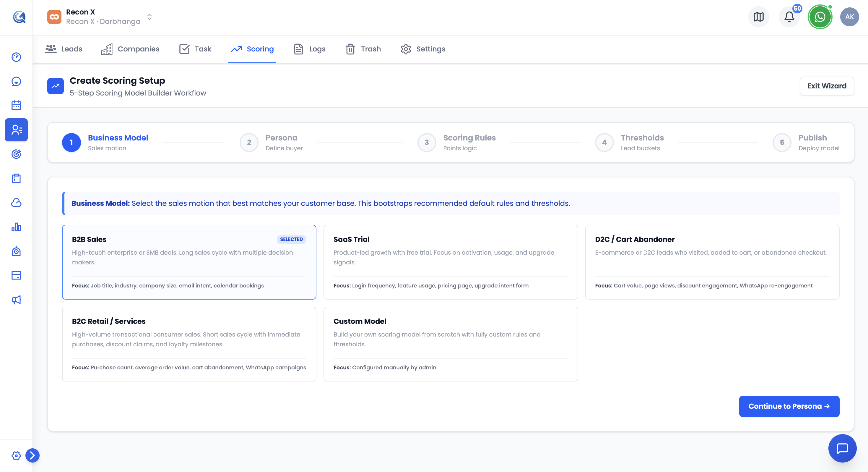Click the Business Model info banner text
868x472 pixels.
tap(321, 203)
